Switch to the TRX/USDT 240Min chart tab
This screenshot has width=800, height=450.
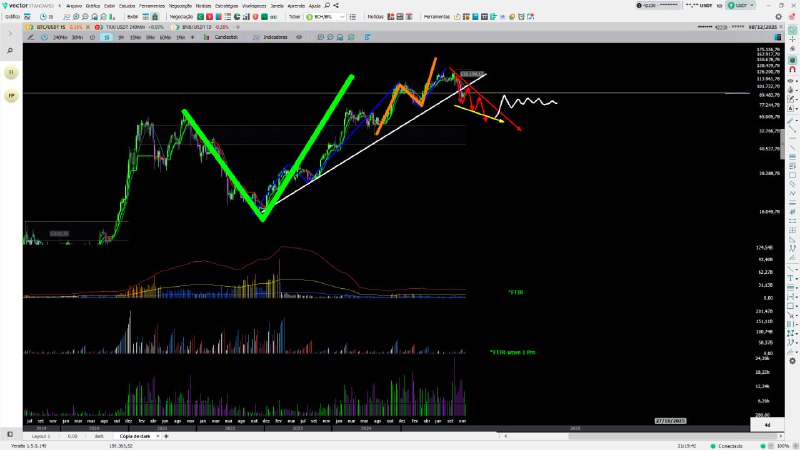[130, 27]
